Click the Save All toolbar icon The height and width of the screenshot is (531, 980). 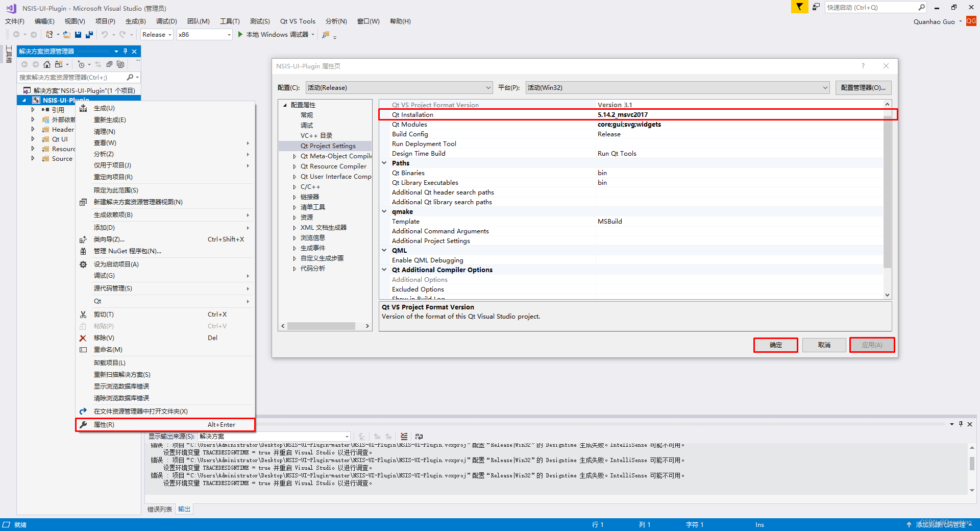tap(89, 35)
